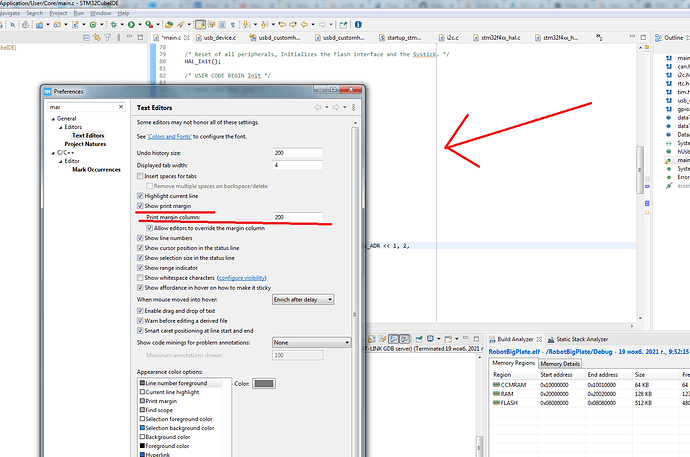Select Project Natures in preferences tree

click(85, 144)
